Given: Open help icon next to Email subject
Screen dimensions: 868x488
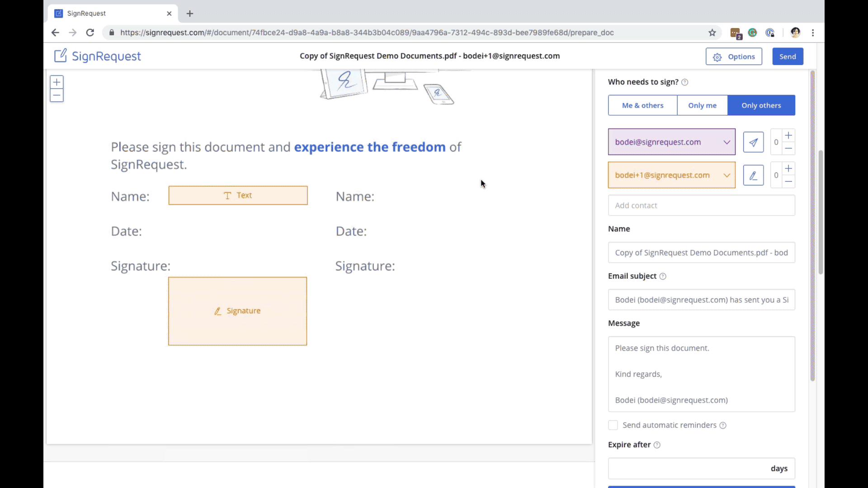Looking at the screenshot, I should coord(663,276).
